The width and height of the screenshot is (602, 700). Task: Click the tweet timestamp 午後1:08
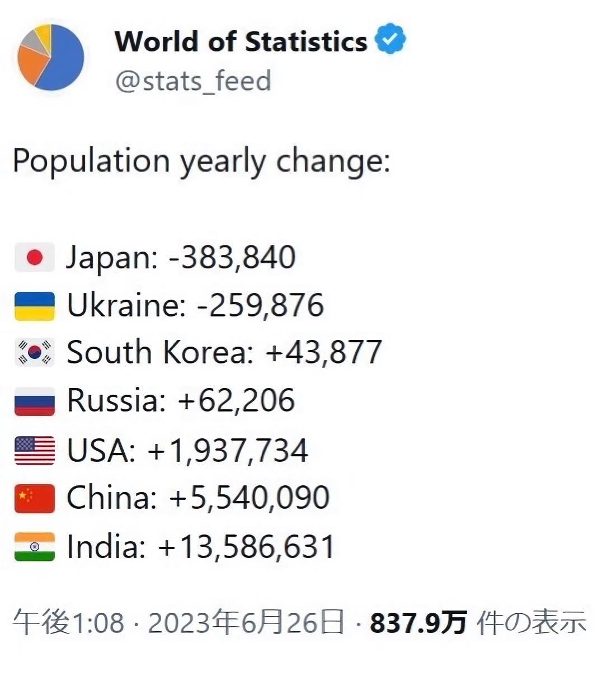coord(68,622)
